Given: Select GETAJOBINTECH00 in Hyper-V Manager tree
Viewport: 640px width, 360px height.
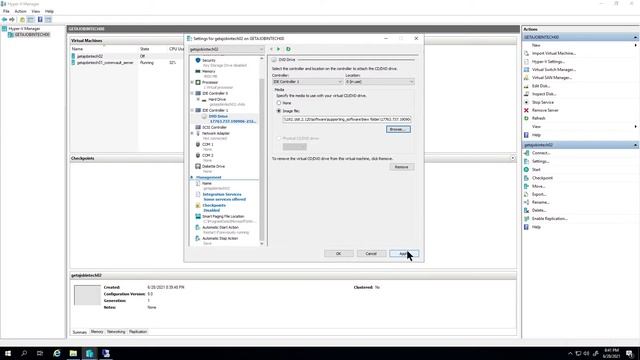Looking at the screenshot, I should (32, 35).
